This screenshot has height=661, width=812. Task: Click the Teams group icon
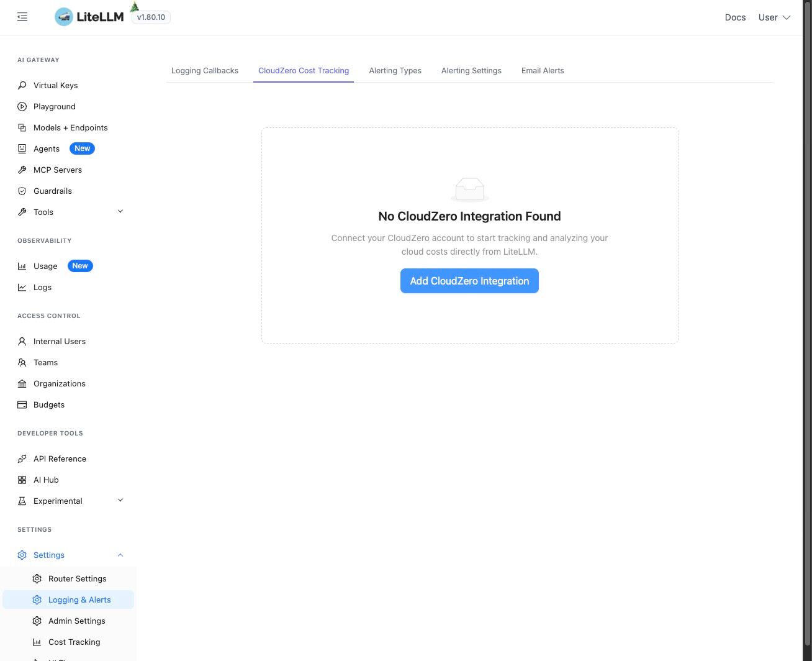22,362
